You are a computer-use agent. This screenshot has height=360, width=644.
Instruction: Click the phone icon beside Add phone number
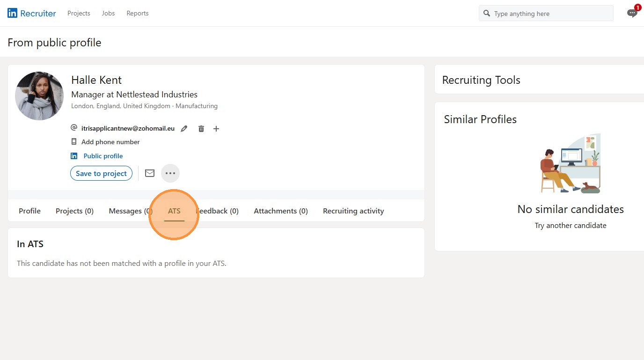pyautogui.click(x=74, y=142)
